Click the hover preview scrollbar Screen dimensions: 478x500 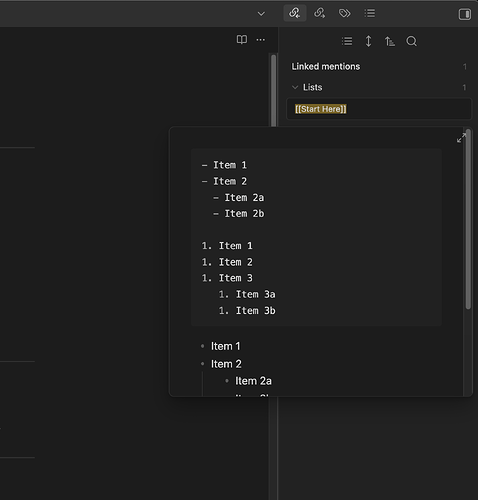[x=468, y=219]
